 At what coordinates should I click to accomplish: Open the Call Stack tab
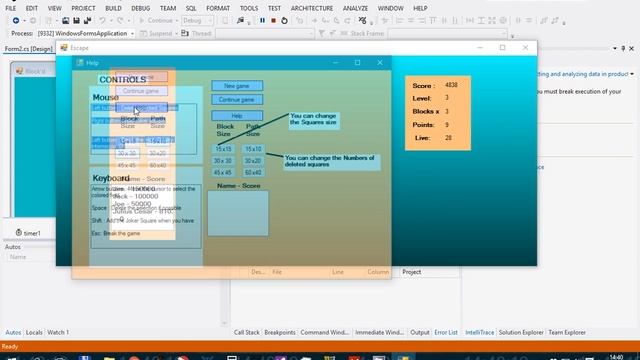coord(247,333)
